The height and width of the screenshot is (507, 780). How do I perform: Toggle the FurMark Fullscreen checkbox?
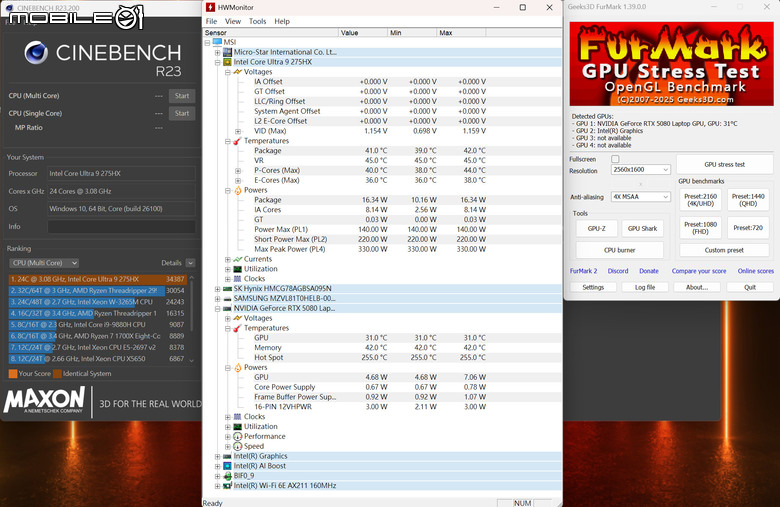[615, 159]
